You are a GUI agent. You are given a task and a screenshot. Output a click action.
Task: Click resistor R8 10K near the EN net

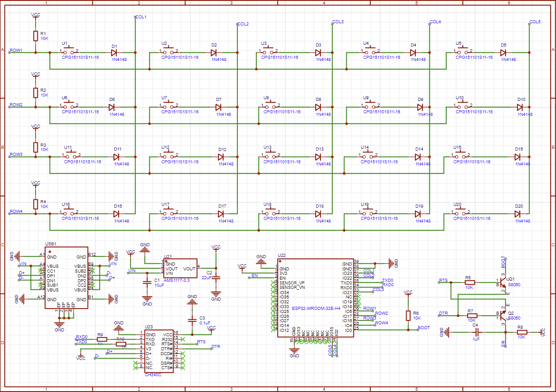coord(521,332)
